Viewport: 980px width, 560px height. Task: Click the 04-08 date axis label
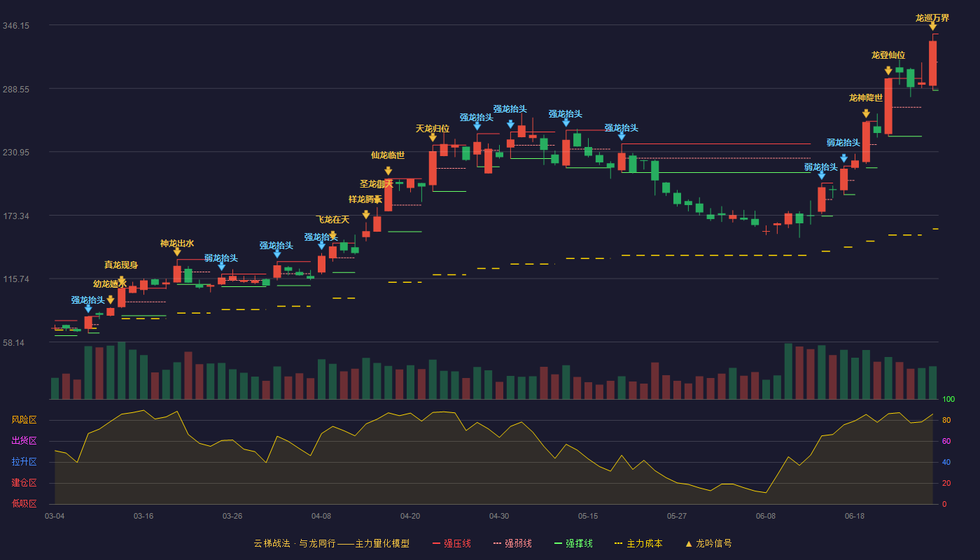(321, 516)
